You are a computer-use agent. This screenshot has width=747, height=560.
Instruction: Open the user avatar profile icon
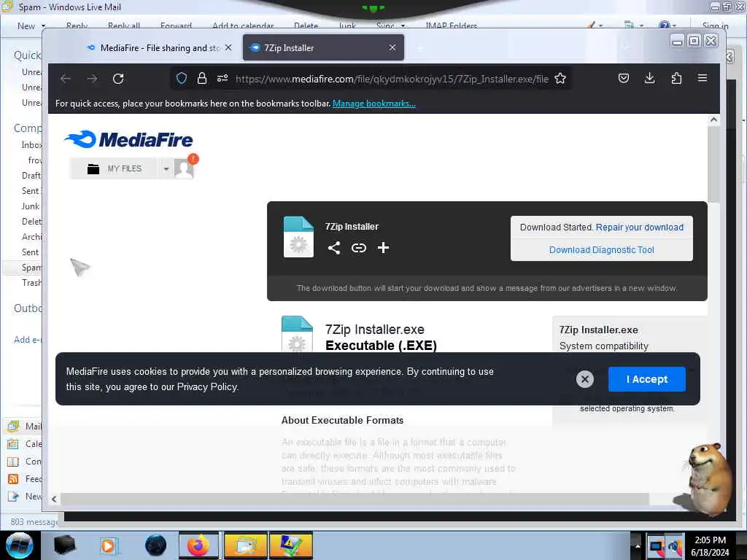pos(184,168)
